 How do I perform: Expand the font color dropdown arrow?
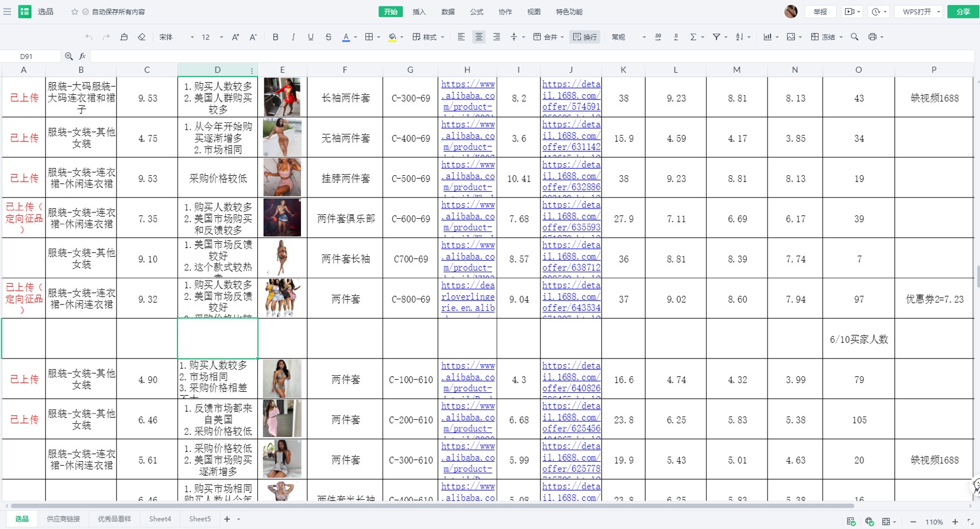point(356,37)
